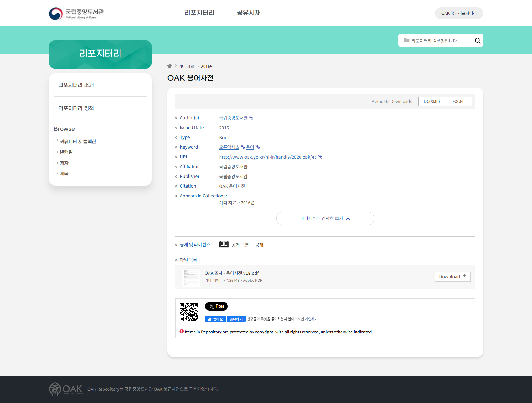Open the handle URI link
Viewport: 532px width, 403px height.
268,157
